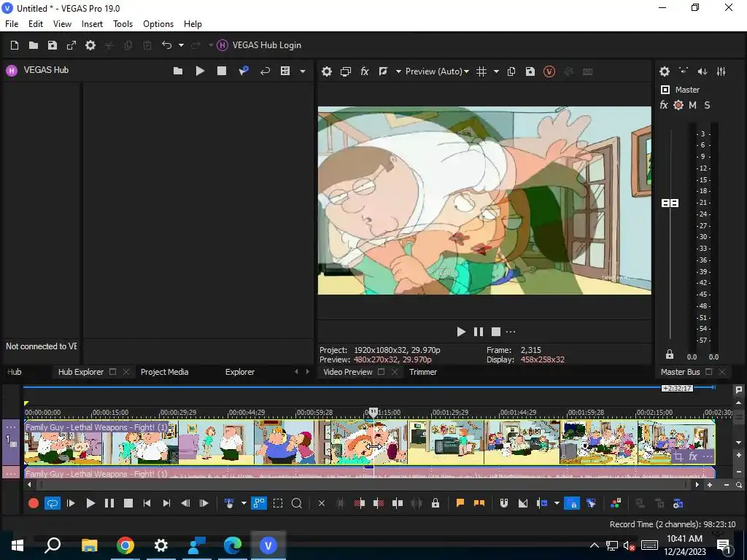Open the Tools menu
Viewport: 747px width, 560px height.
(123, 24)
